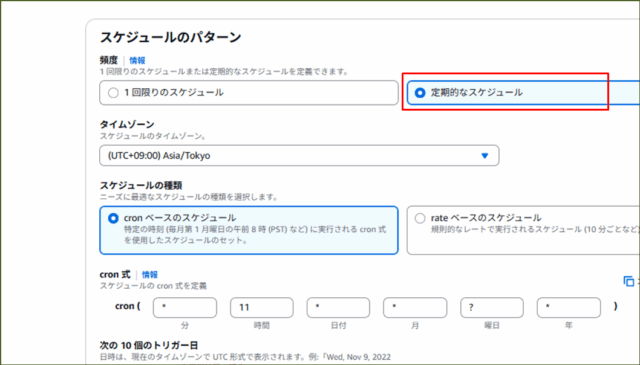Click the copy icon beside cron expression
The width and height of the screenshot is (640, 365).
(x=629, y=281)
